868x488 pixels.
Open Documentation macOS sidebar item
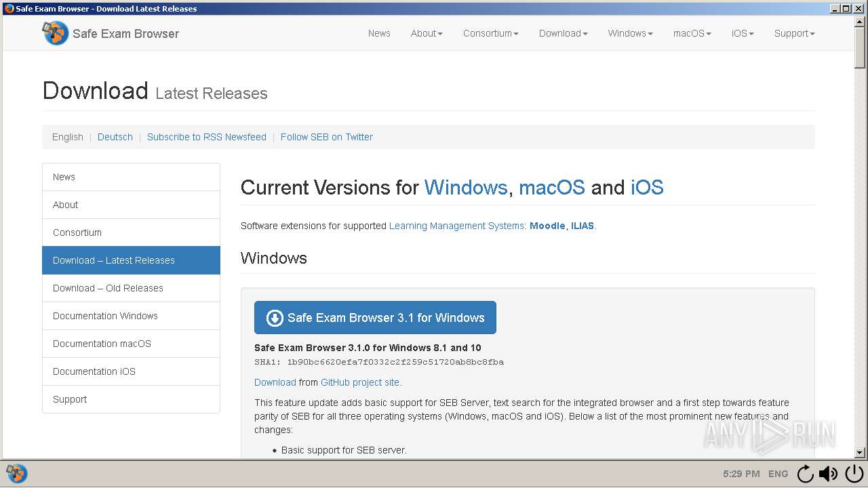pyautogui.click(x=131, y=344)
